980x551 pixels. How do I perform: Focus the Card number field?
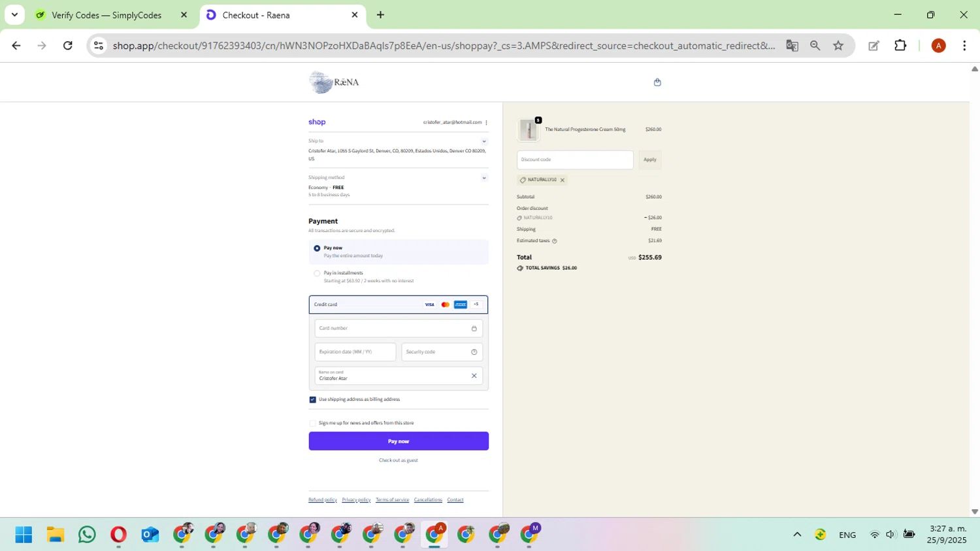click(x=399, y=328)
